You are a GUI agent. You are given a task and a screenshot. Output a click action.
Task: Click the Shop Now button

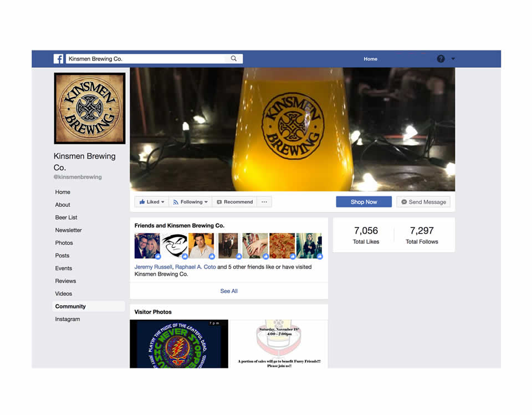click(x=364, y=202)
